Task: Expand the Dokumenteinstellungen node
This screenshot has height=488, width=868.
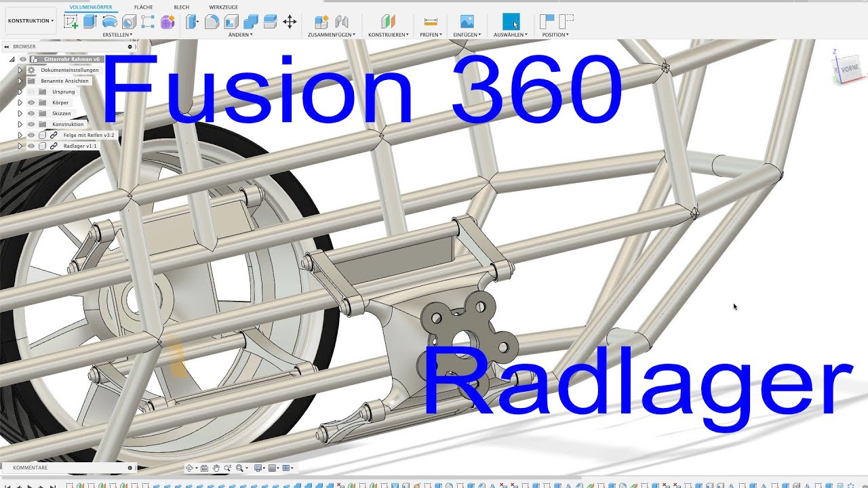Action: (x=20, y=70)
